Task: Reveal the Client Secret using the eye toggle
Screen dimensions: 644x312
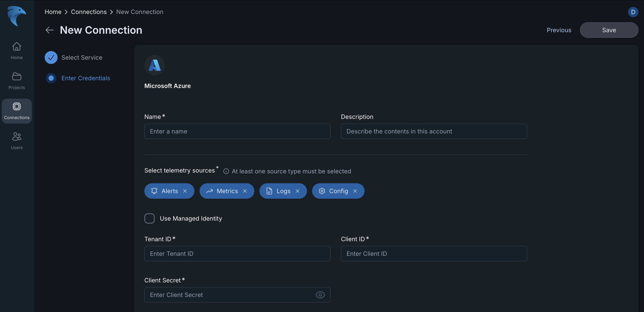Action: [x=320, y=295]
